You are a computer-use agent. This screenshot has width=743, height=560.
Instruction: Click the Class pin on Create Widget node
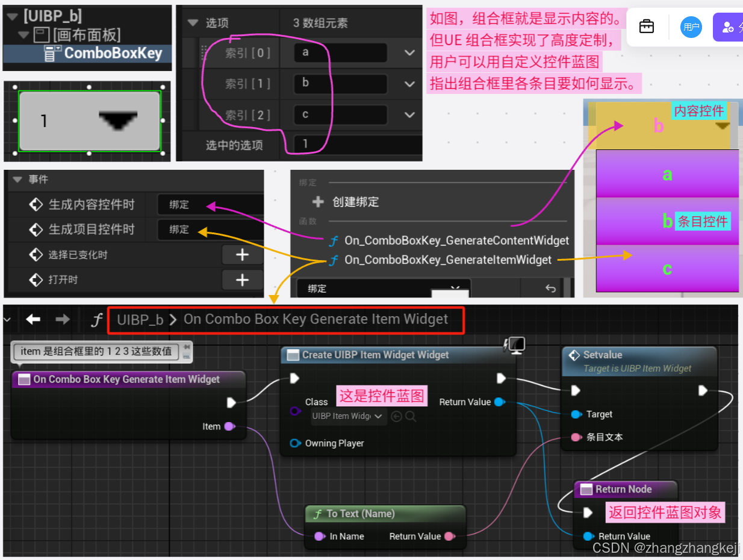click(x=295, y=411)
